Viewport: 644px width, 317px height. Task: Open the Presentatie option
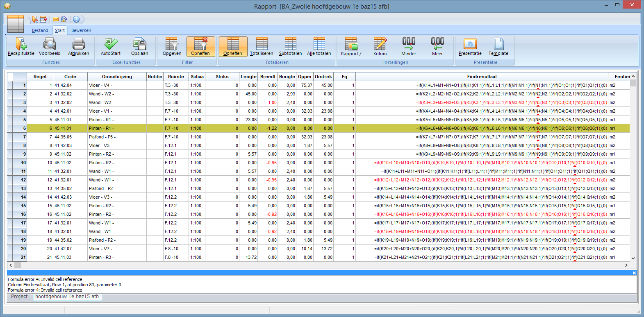(470, 47)
